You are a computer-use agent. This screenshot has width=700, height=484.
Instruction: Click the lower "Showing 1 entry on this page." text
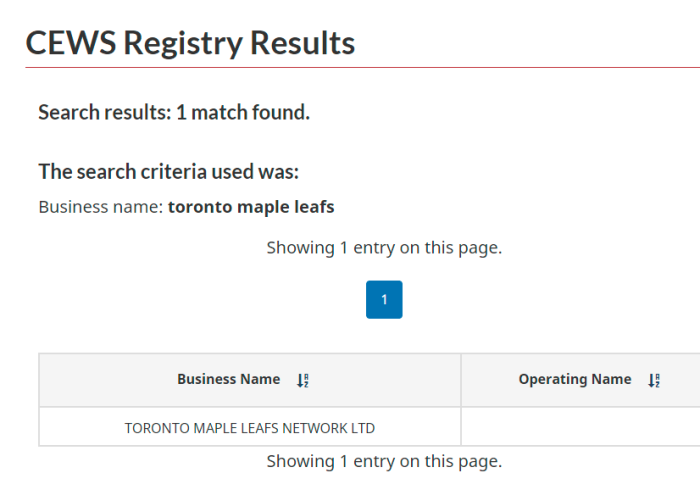click(384, 461)
